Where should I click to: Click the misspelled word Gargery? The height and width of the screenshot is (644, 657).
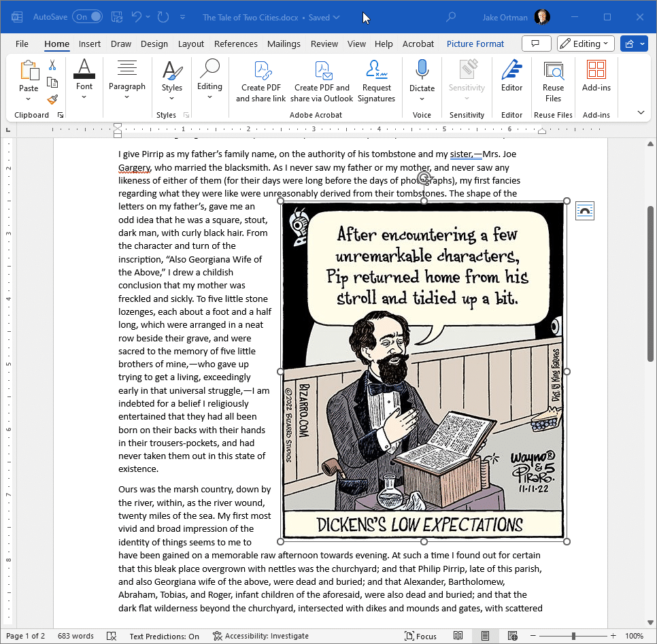pyautogui.click(x=134, y=167)
